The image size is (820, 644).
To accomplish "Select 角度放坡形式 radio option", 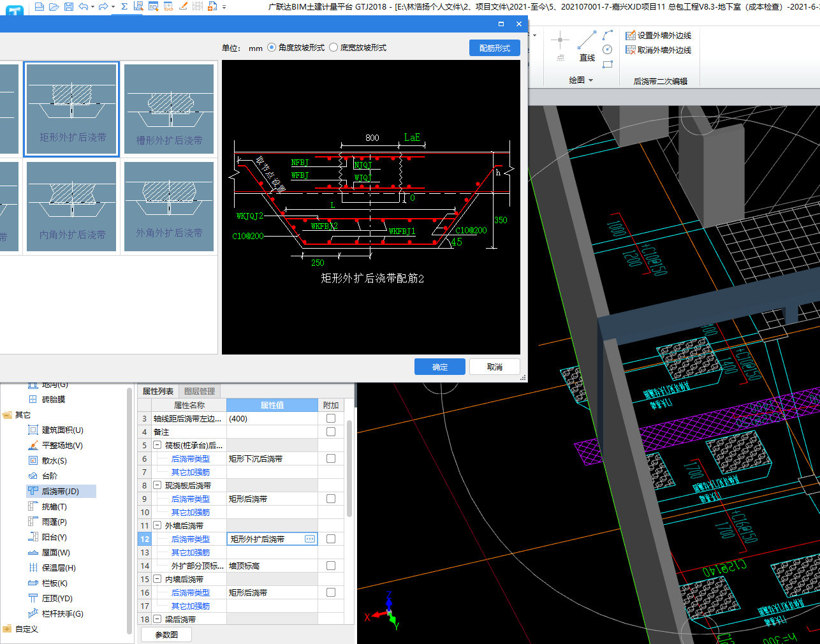I will [x=296, y=48].
